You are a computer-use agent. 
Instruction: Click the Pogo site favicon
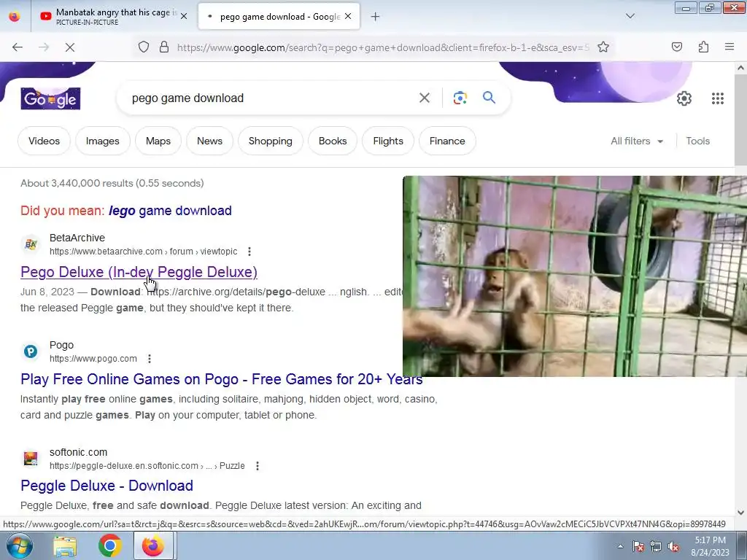pyautogui.click(x=31, y=351)
